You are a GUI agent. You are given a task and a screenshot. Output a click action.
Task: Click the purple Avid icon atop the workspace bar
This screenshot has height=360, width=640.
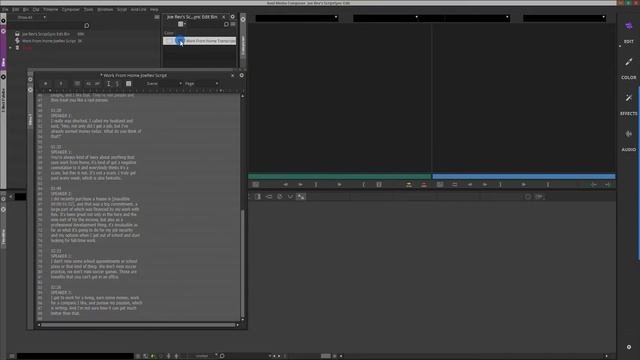(x=629, y=26)
